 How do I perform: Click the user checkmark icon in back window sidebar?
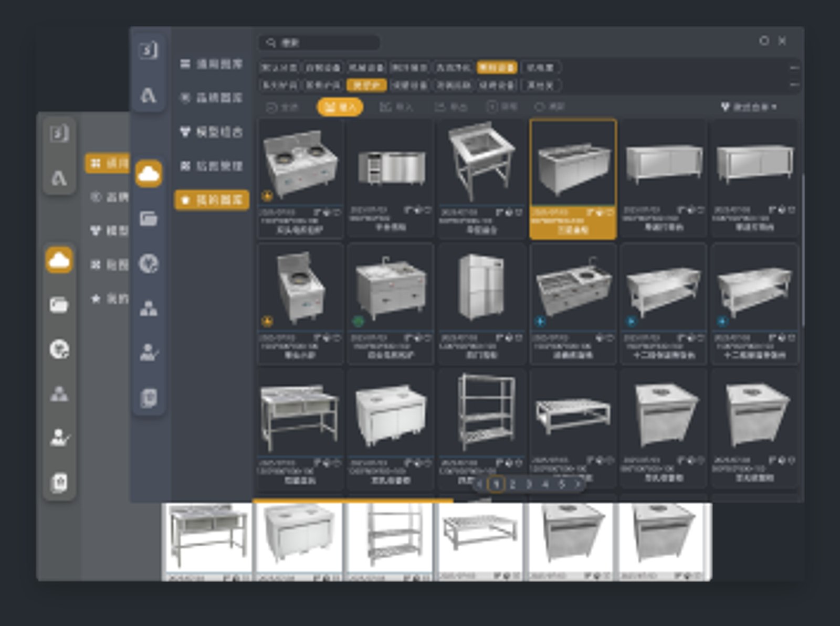point(60,438)
